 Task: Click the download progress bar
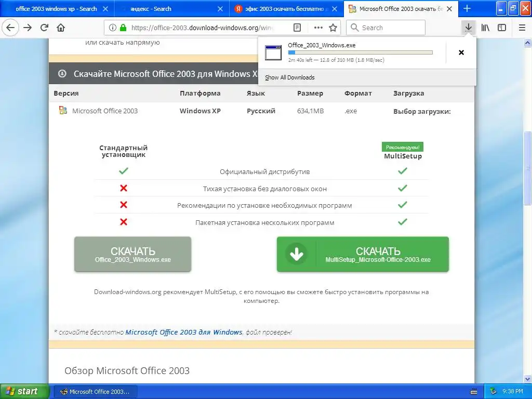361,52
